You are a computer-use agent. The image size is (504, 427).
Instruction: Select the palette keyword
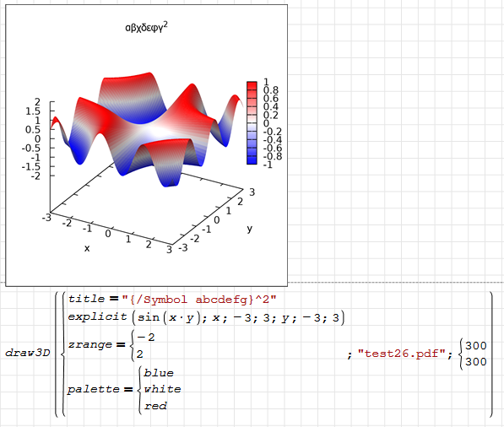click(x=94, y=389)
